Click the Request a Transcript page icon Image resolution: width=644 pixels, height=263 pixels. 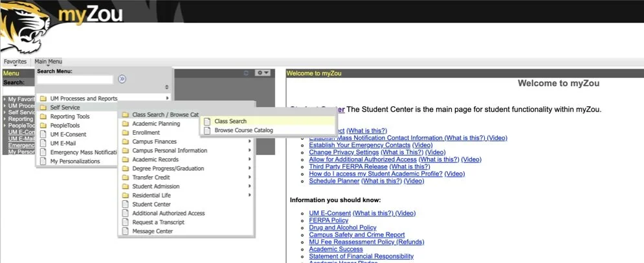(126, 222)
